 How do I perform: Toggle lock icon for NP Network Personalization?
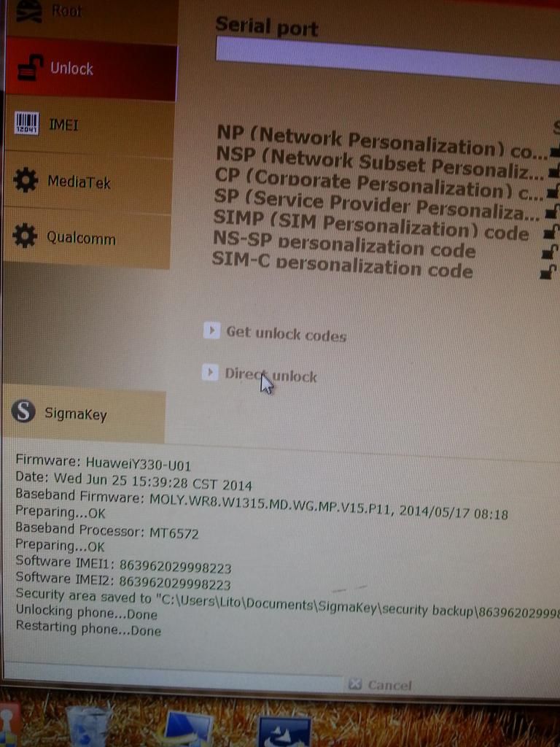click(x=554, y=151)
